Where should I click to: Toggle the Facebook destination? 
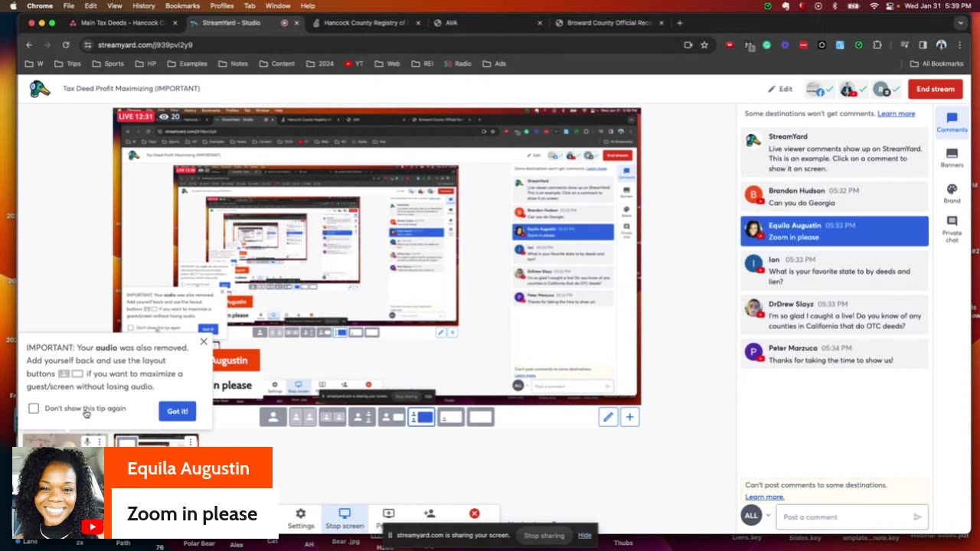pos(819,90)
